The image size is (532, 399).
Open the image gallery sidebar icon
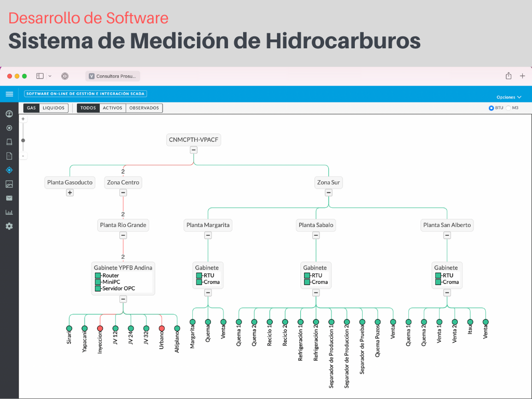(9, 184)
